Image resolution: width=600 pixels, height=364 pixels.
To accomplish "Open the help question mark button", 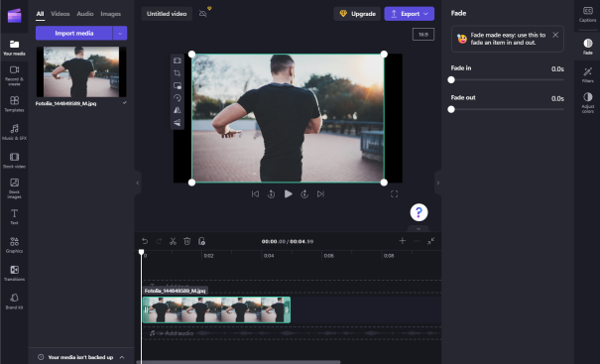I will pyautogui.click(x=419, y=212).
